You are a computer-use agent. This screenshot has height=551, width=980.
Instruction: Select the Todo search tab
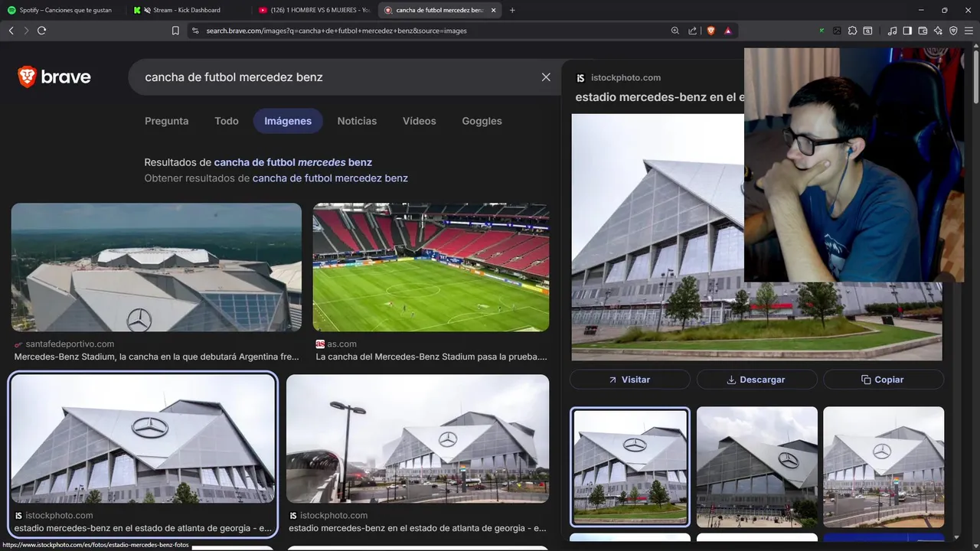[227, 121]
